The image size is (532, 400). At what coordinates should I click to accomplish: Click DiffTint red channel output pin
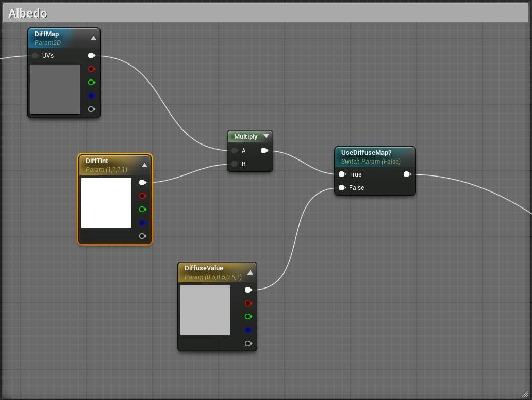(x=142, y=196)
